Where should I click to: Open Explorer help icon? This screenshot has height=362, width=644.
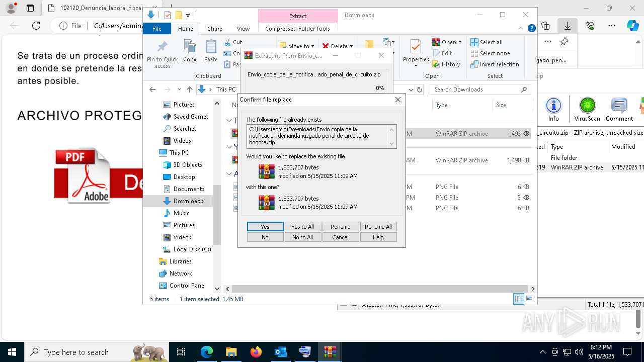click(x=531, y=29)
